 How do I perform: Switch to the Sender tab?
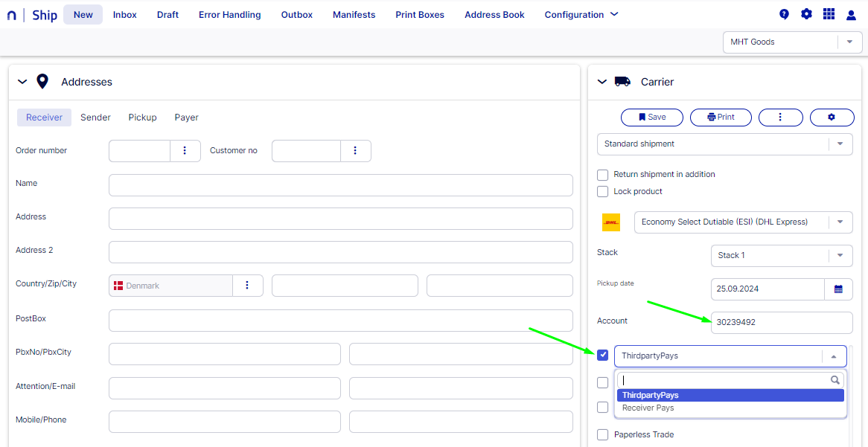click(95, 118)
